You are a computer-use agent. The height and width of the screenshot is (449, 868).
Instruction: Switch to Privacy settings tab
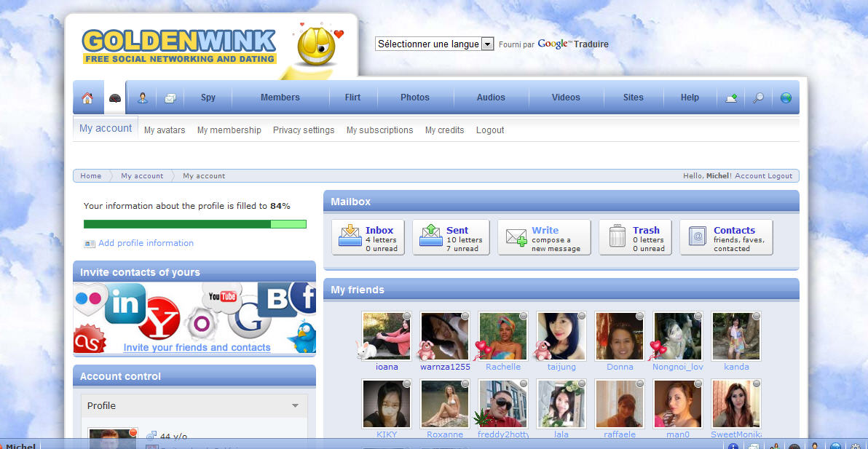tap(304, 130)
